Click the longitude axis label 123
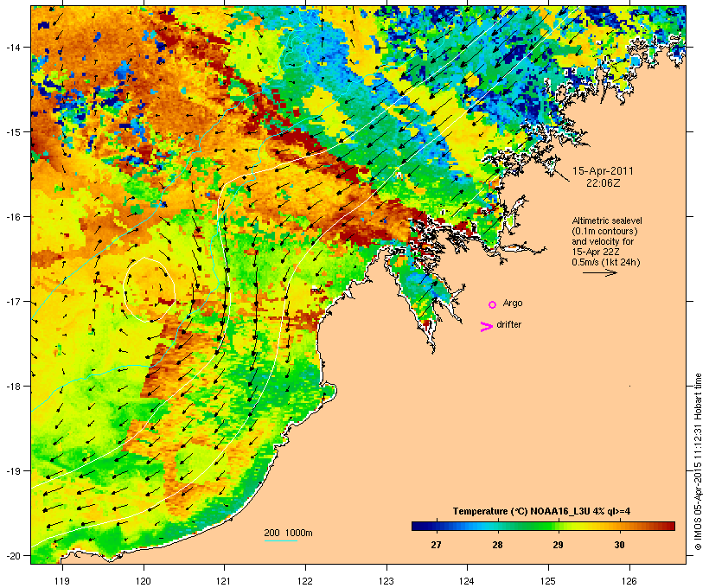 click(386, 581)
